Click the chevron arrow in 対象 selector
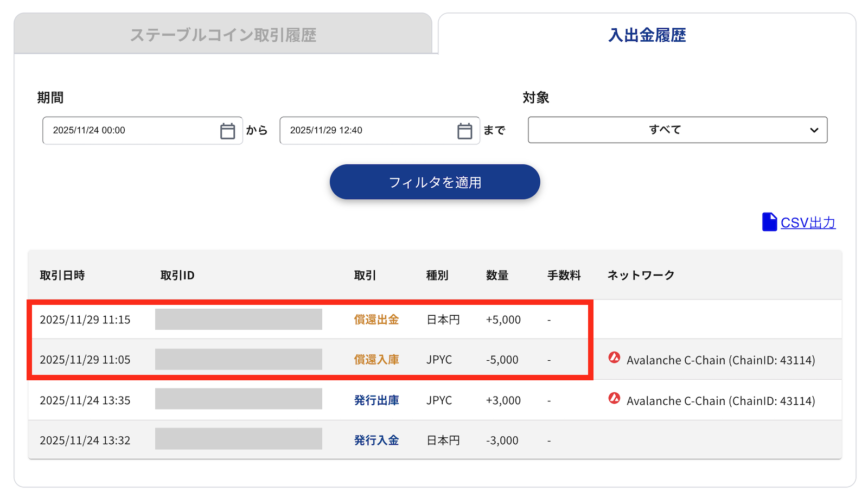868x504 pixels. [814, 130]
